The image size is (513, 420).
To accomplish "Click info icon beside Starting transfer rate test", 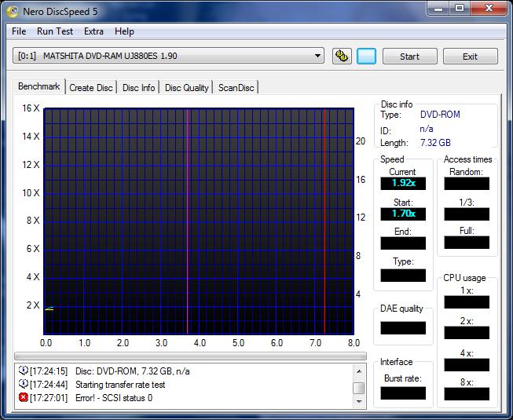I will tap(23, 385).
